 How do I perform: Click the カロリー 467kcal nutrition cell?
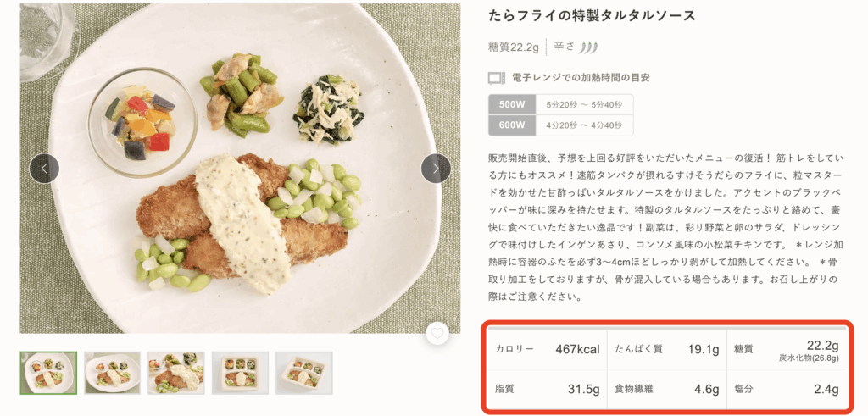[547, 348]
